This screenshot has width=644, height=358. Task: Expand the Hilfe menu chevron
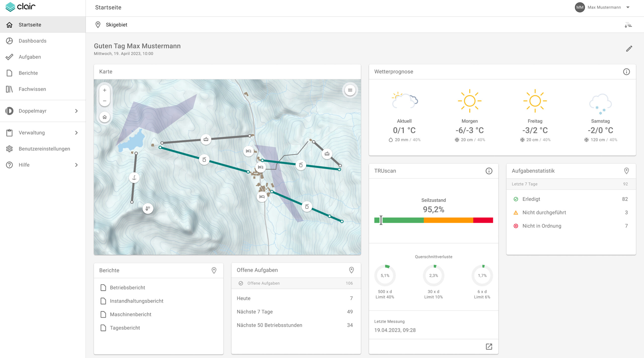[x=76, y=165]
